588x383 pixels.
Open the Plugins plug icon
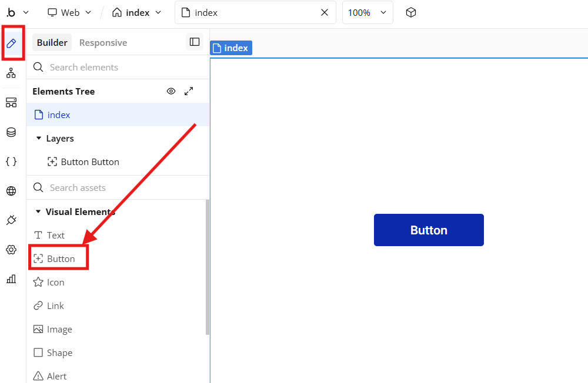pos(11,220)
